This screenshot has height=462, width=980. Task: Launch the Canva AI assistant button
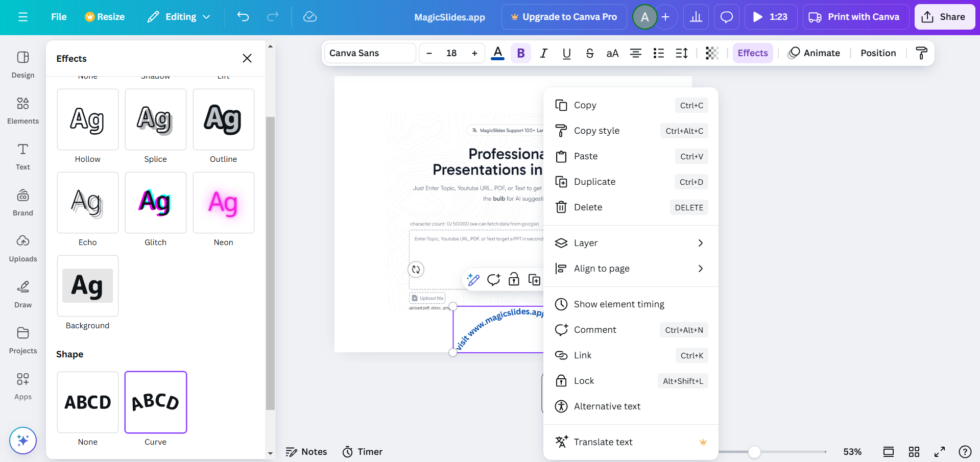point(23,440)
